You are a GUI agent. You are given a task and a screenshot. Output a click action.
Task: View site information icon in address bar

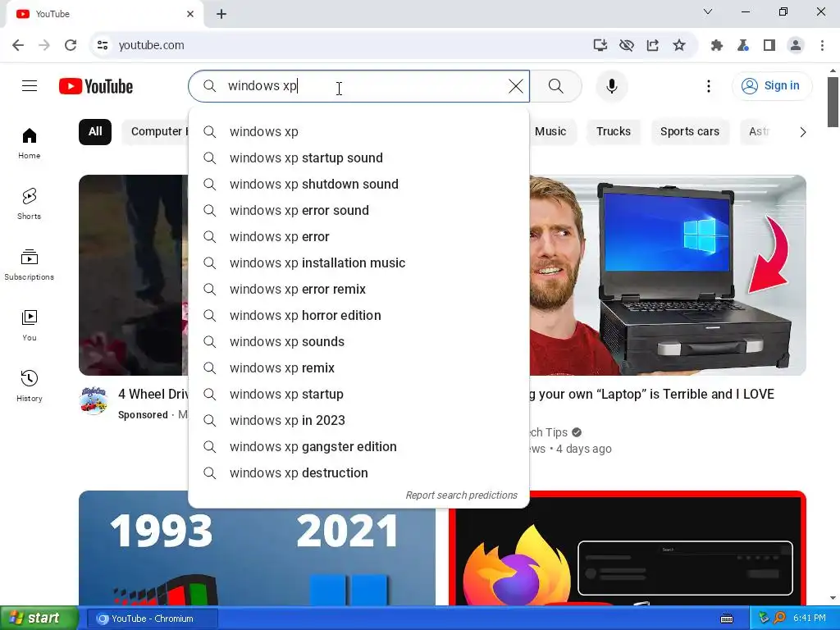coord(103,45)
